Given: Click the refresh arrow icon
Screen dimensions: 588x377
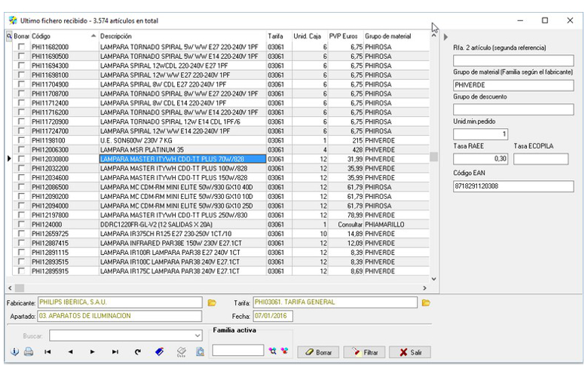Looking at the screenshot, I should pyautogui.click(x=138, y=352).
